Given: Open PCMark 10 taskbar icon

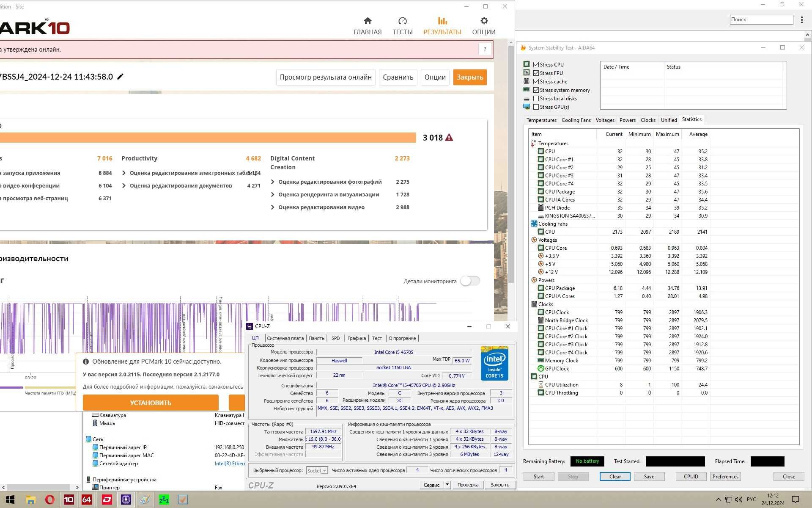Looking at the screenshot, I should [x=69, y=500].
